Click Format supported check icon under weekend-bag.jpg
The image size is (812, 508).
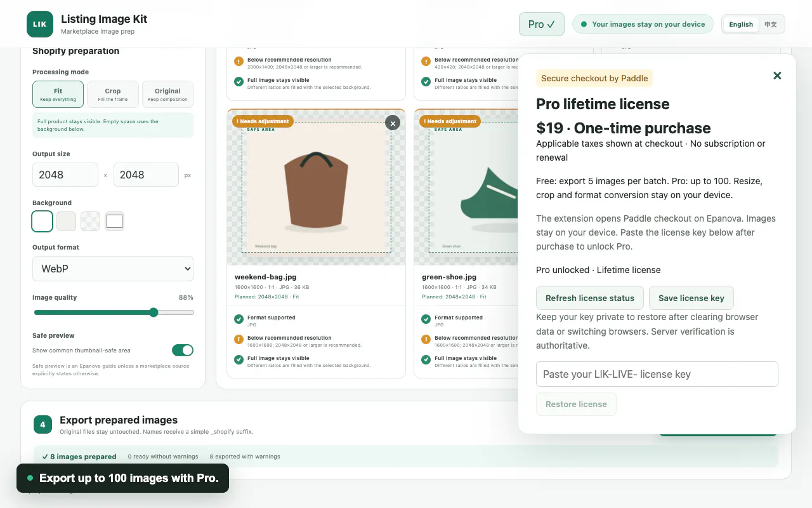[x=239, y=319]
